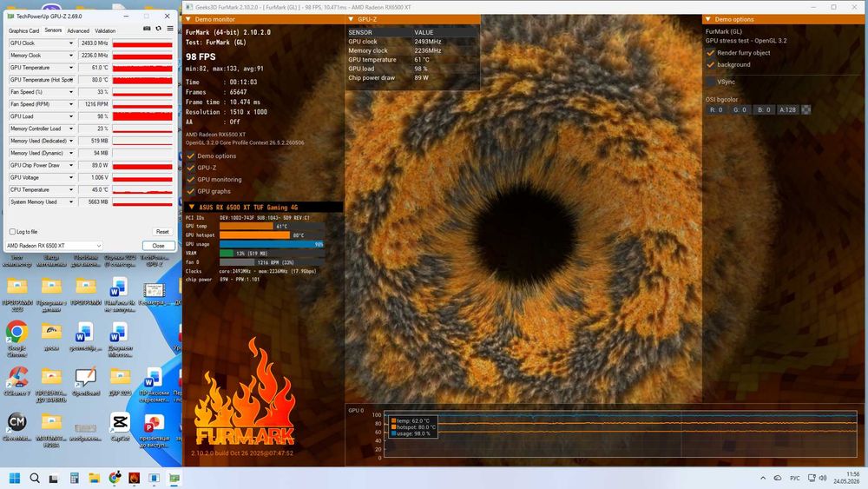Click the GPU 0 temperature graph legend
Image resolution: width=868 pixels, height=489 pixels.
coord(414,427)
